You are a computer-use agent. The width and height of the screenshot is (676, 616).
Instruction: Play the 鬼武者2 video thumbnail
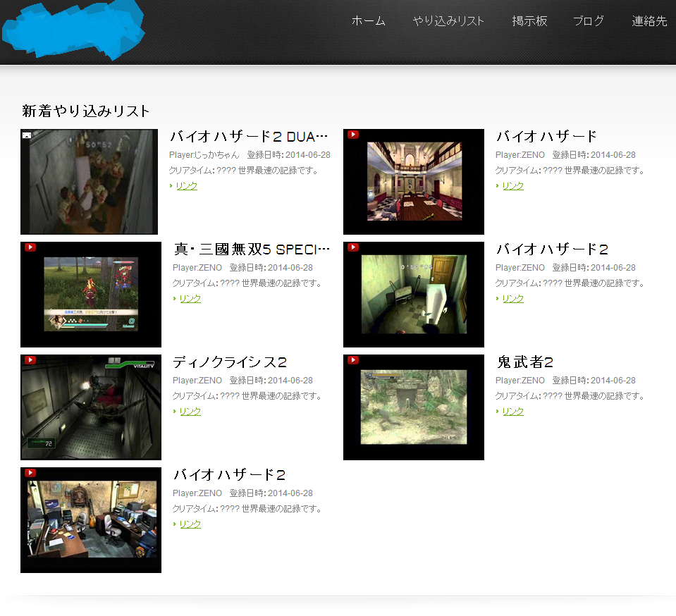(414, 407)
